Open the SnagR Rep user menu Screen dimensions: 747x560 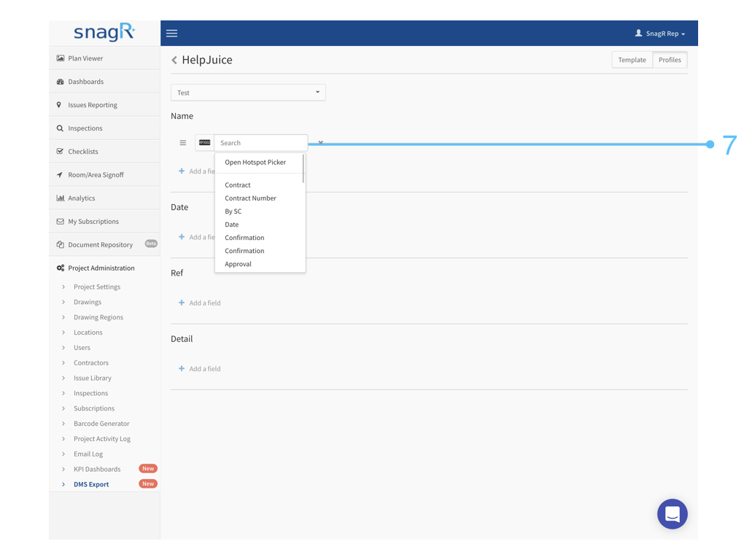660,34
